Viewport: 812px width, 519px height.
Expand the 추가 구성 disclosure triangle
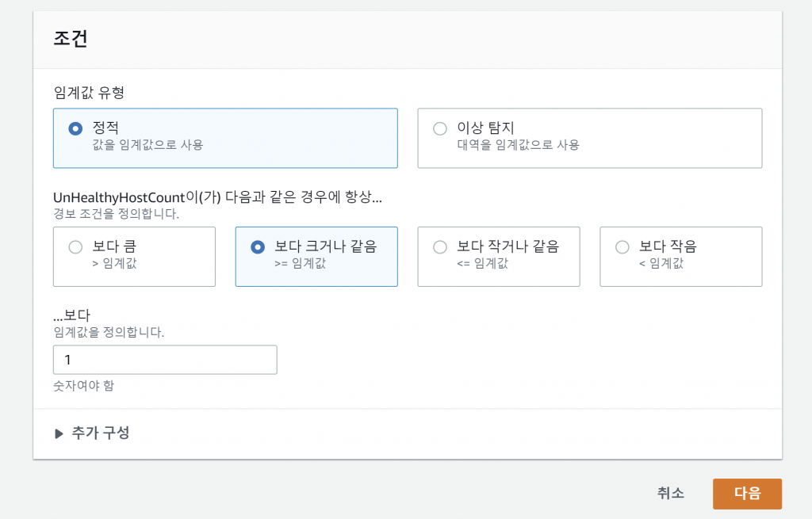59,433
